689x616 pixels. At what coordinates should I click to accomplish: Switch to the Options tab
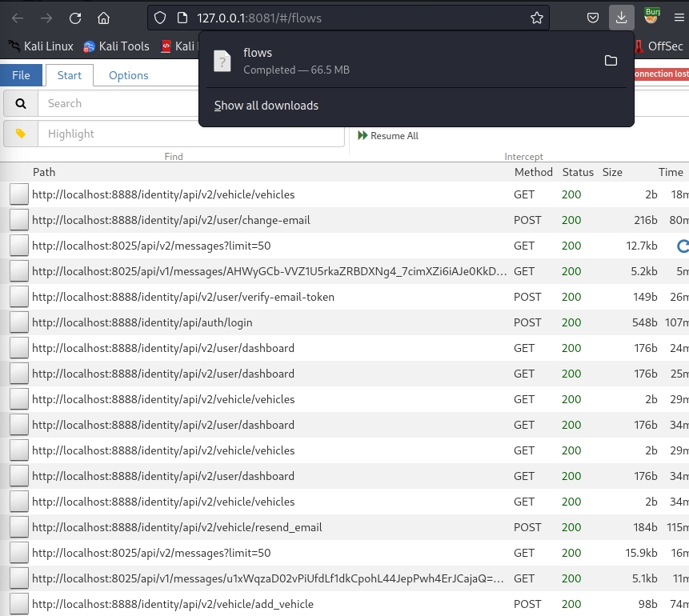[128, 75]
